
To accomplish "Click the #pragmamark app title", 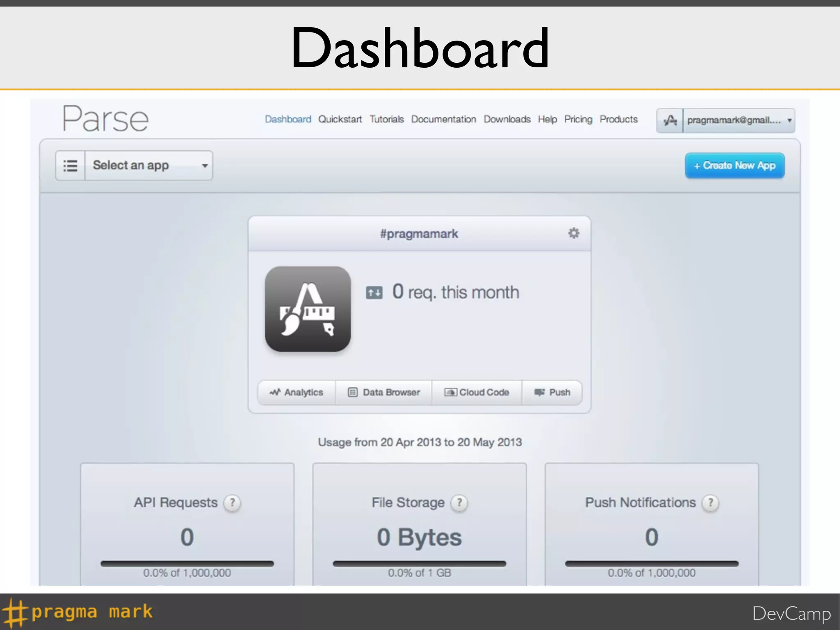I will [419, 234].
